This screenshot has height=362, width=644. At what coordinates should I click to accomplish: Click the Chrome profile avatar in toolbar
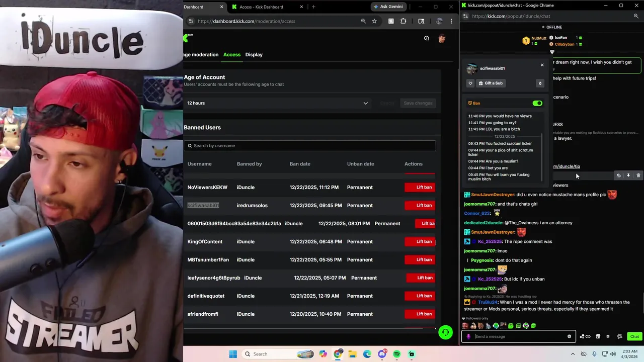point(439,21)
